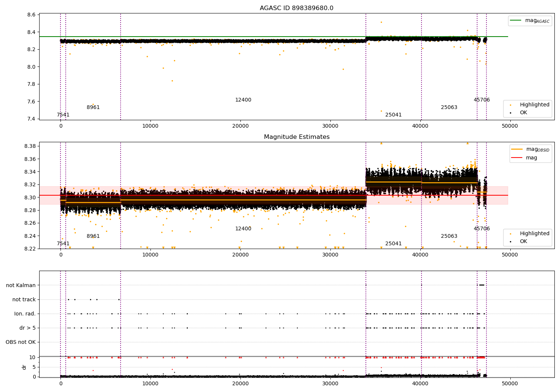Viewport: 560px width, 392px height.
Task: Click the 'not track' row label
Action: point(24,299)
